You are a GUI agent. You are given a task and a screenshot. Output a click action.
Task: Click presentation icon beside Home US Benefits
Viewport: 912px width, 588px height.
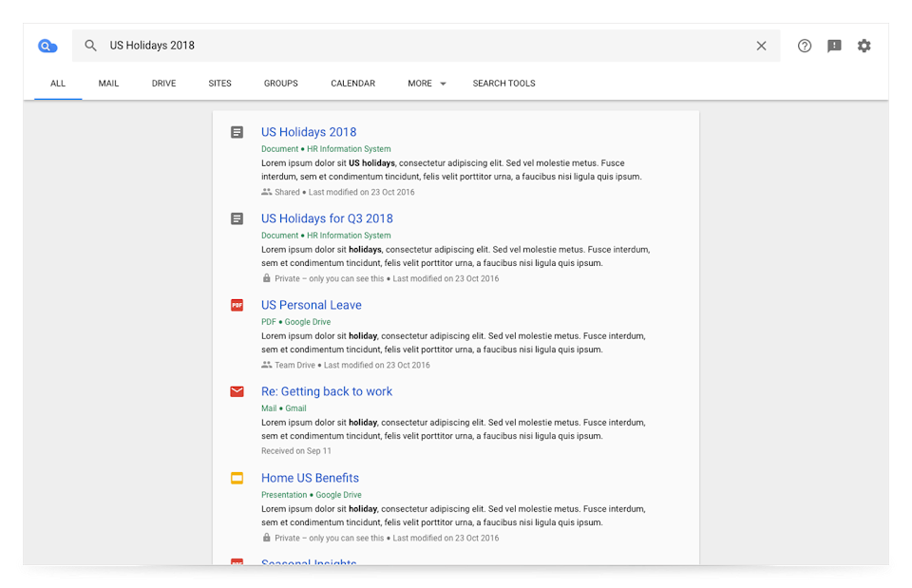point(237,478)
